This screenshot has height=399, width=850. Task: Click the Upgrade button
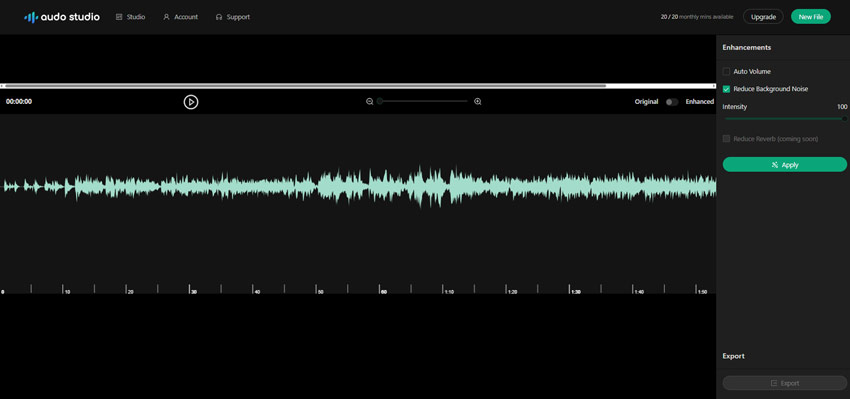click(x=763, y=17)
